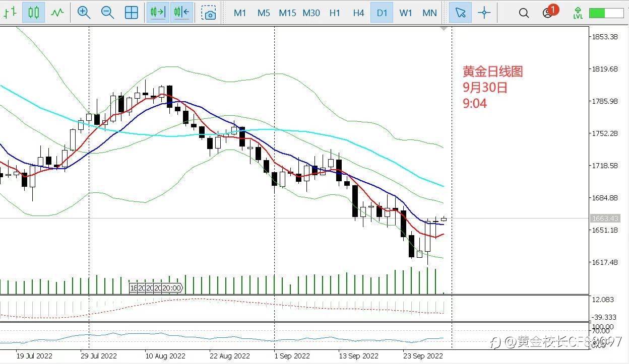629x364 pixels.
Task: Toggle chart shift from right edge
Action: (181, 13)
